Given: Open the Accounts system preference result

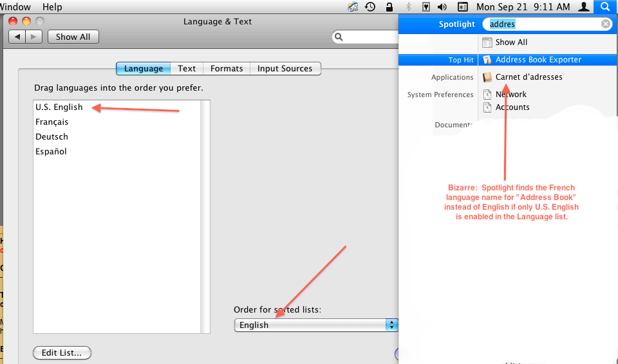Looking at the screenshot, I should pos(512,107).
